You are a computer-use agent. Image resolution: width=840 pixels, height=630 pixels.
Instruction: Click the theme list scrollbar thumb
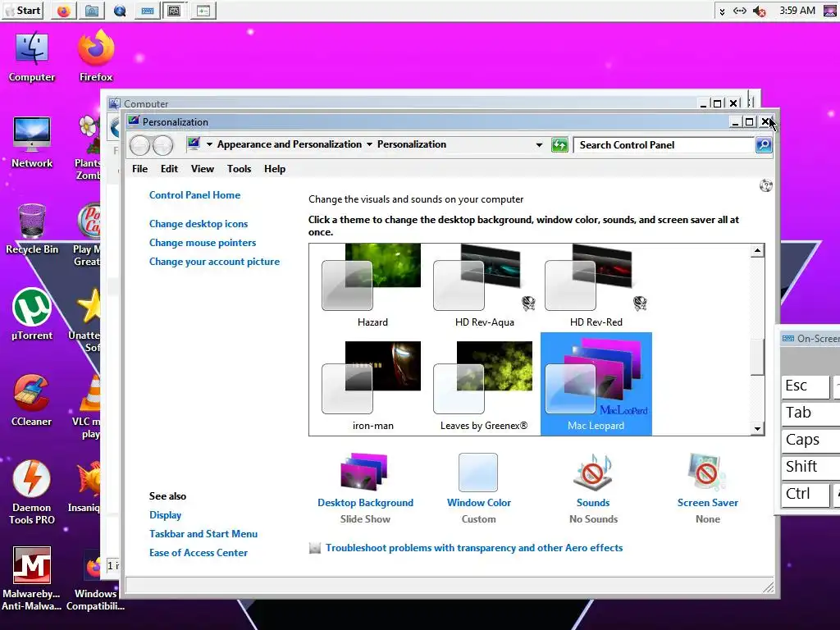[x=757, y=357]
